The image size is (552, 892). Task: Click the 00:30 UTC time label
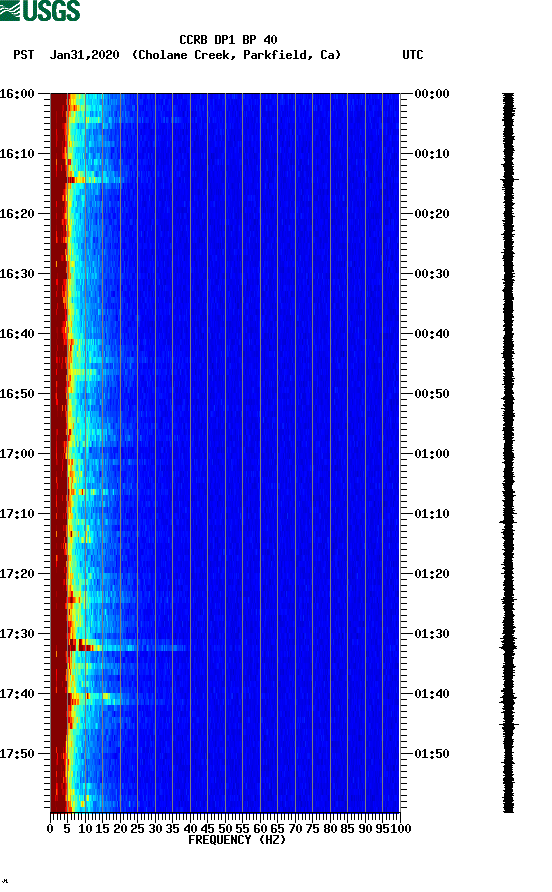432,274
